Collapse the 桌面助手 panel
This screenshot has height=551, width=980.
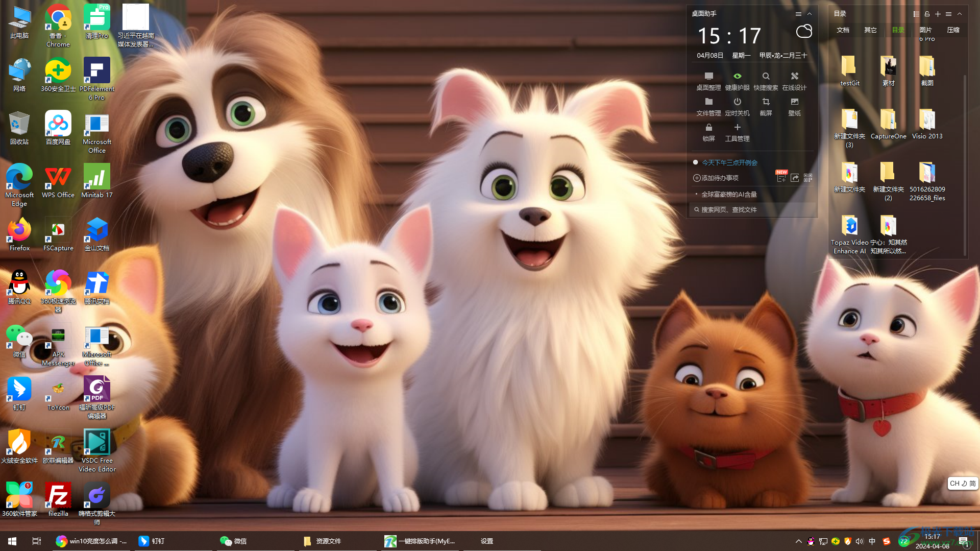pos(810,14)
